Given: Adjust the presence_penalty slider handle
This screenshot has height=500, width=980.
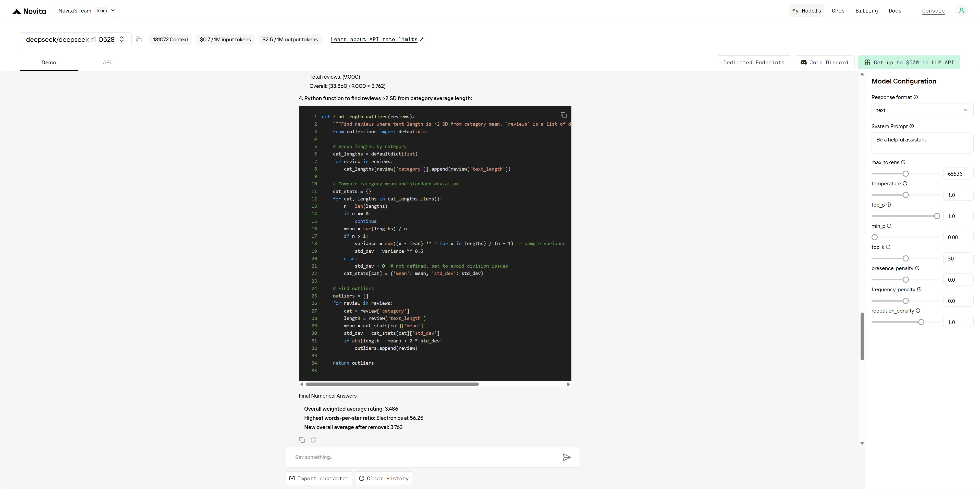Looking at the screenshot, I should [x=905, y=280].
